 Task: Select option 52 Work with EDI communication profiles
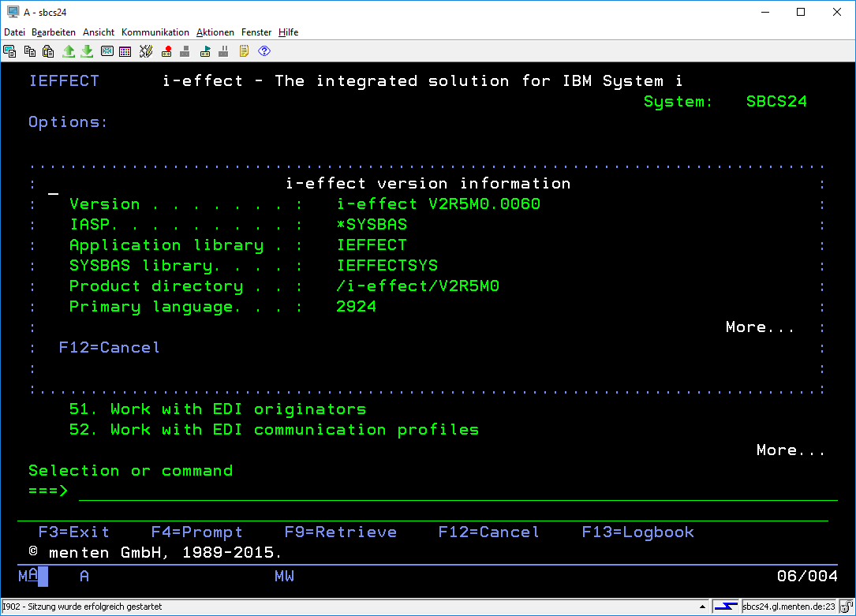coord(274,430)
